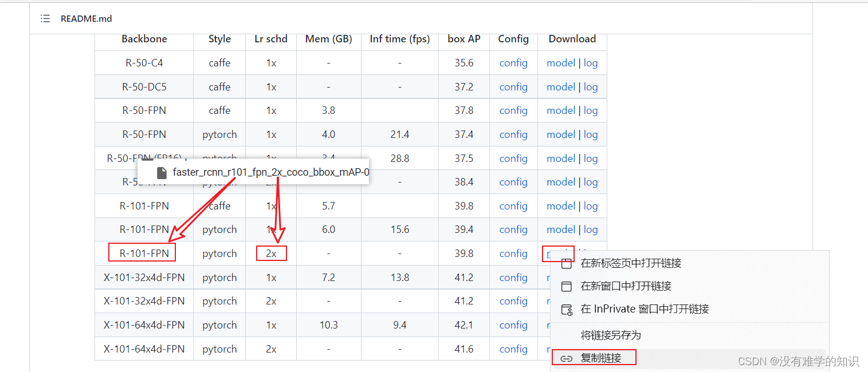The image size is (868, 372).
Task: Open the log link in the R-50-DC5 row
Action: 591,87
